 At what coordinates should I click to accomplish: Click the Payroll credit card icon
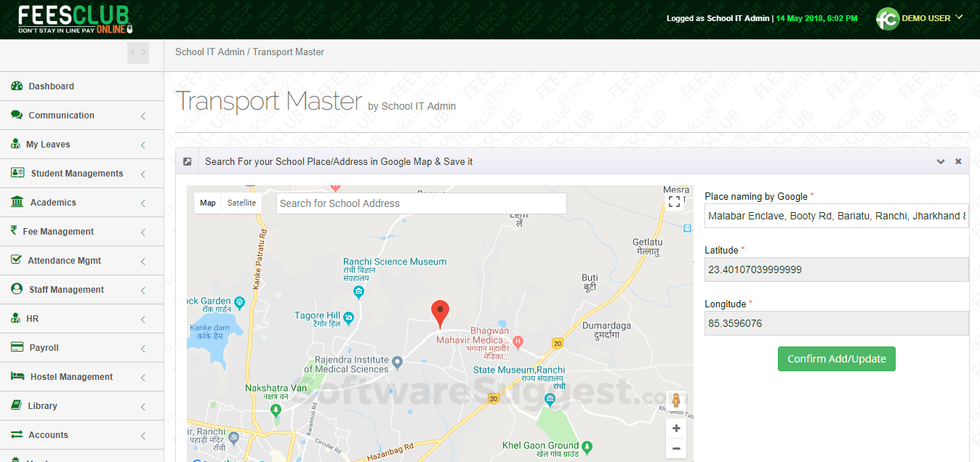click(17, 347)
